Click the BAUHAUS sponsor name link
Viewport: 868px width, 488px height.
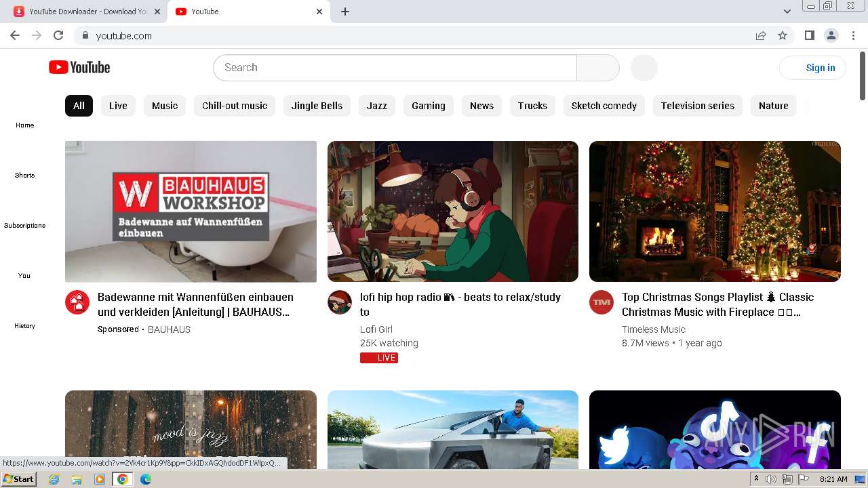[169, 329]
